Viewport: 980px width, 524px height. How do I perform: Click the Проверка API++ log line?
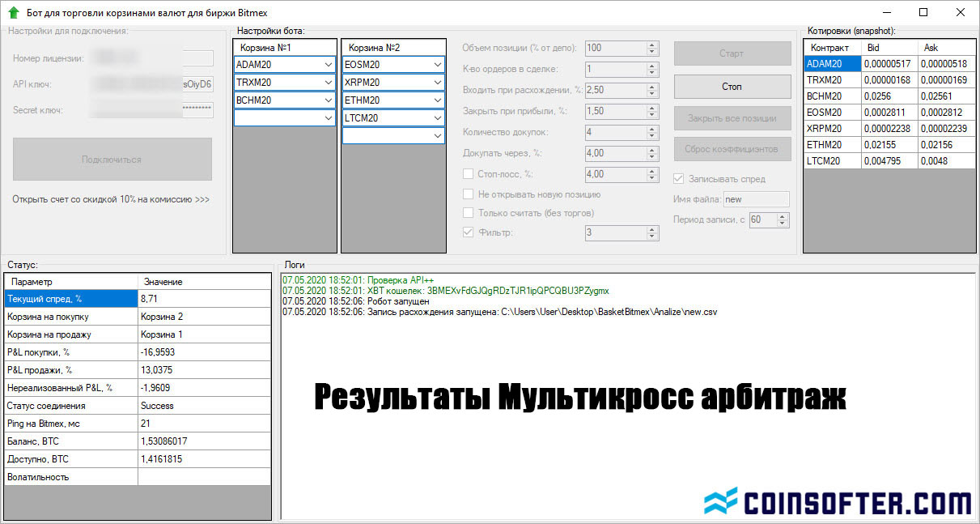358,279
